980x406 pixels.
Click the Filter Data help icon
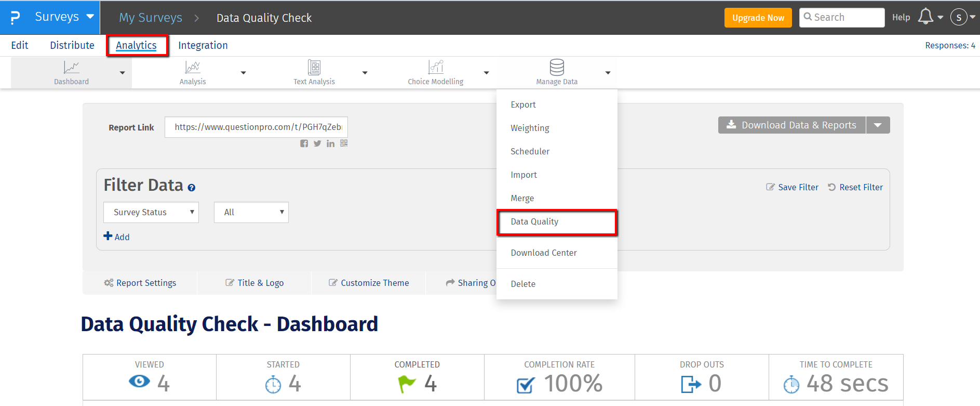point(192,188)
